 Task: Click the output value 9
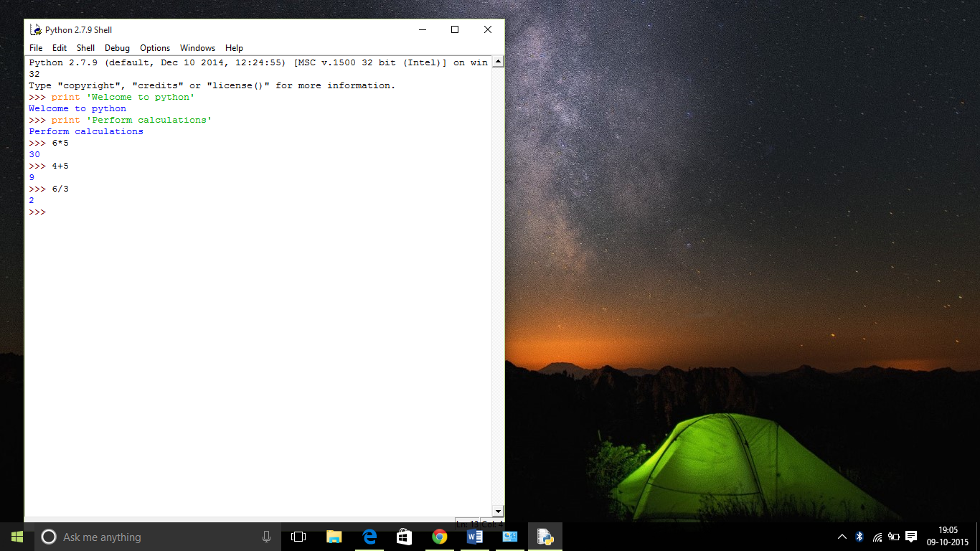click(32, 177)
